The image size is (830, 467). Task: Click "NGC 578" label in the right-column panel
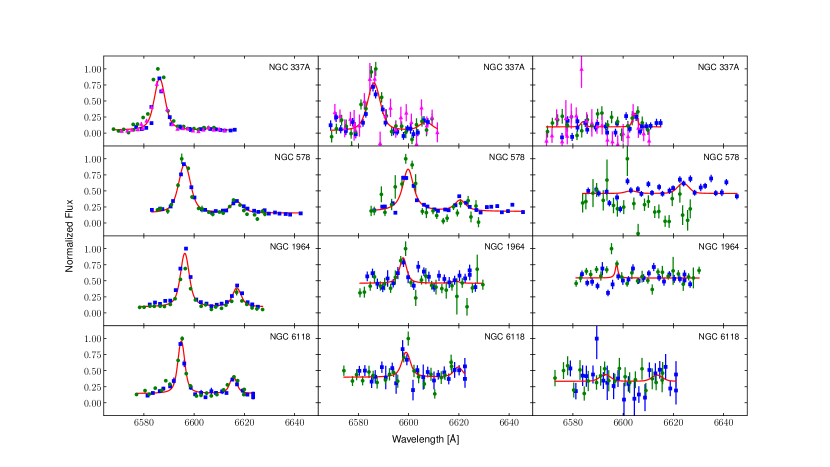[x=721, y=157]
